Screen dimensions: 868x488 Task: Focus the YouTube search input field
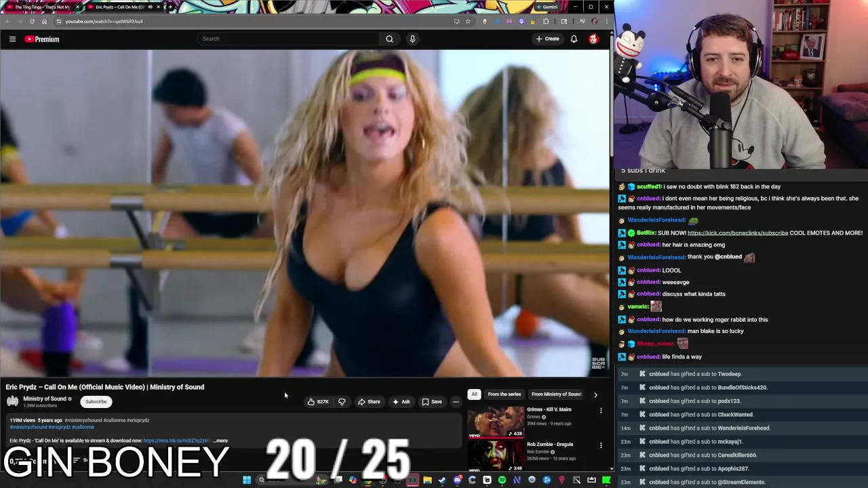[288, 39]
